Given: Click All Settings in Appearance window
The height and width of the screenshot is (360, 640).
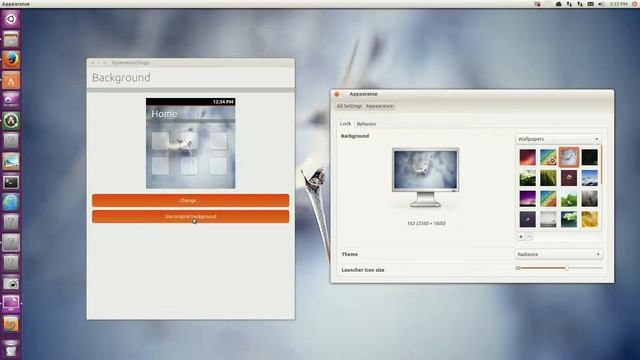Looking at the screenshot, I should [x=349, y=106].
